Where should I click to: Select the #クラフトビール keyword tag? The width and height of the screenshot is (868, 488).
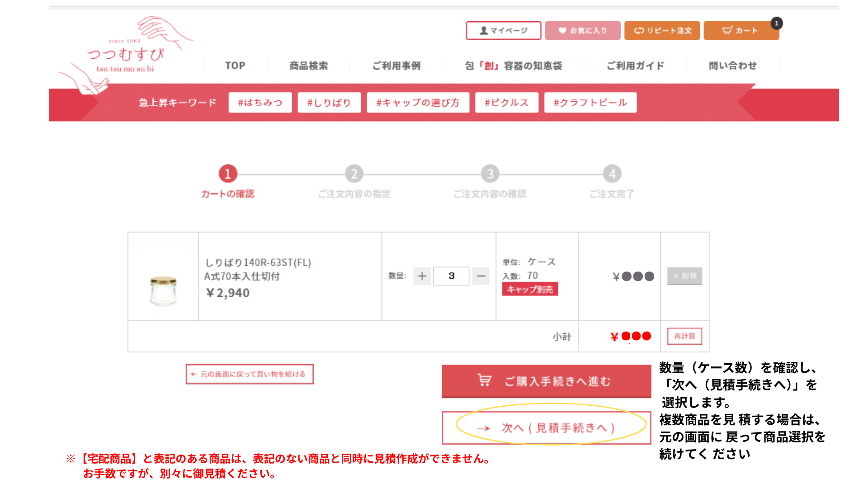[590, 103]
